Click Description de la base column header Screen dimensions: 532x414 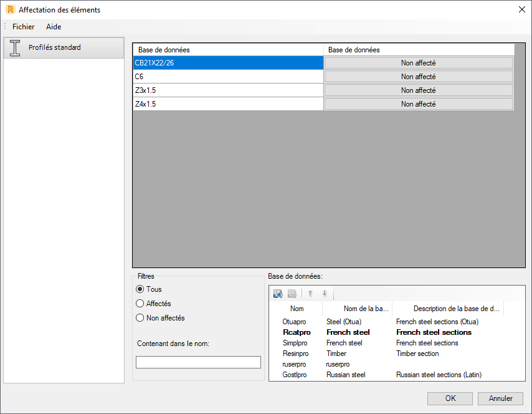[x=448, y=309]
